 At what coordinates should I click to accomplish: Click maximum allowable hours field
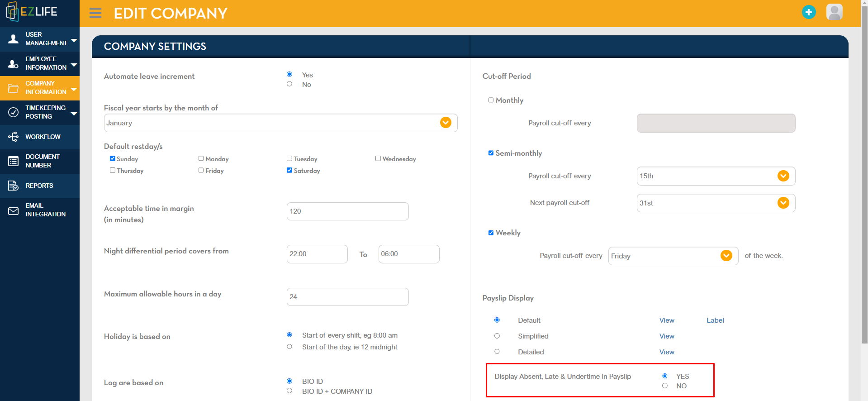(x=347, y=297)
